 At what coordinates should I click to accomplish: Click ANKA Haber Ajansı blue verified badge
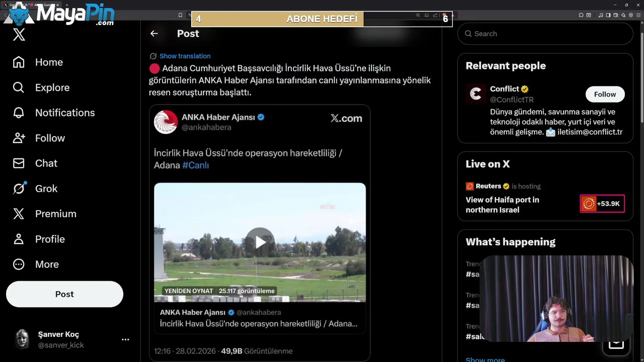point(261,117)
